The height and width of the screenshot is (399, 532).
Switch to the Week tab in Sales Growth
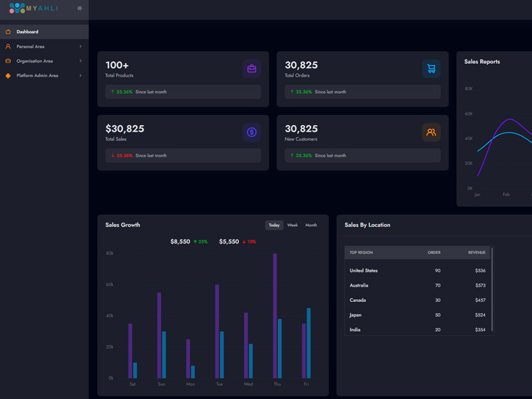tap(292, 225)
